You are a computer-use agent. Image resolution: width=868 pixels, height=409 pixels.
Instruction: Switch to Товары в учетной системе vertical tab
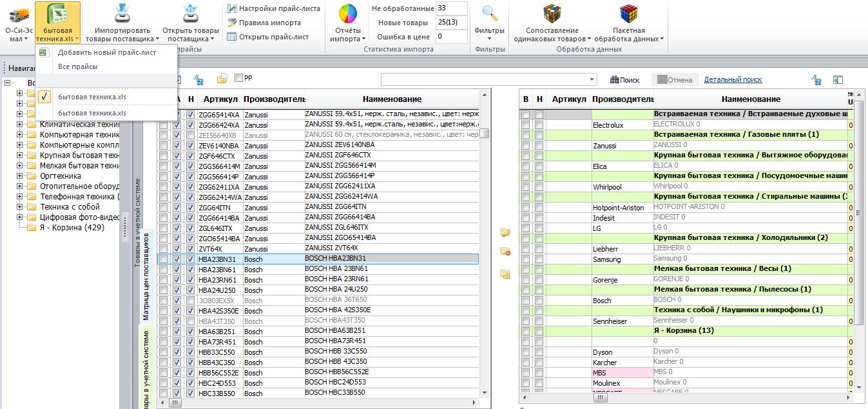click(137, 223)
